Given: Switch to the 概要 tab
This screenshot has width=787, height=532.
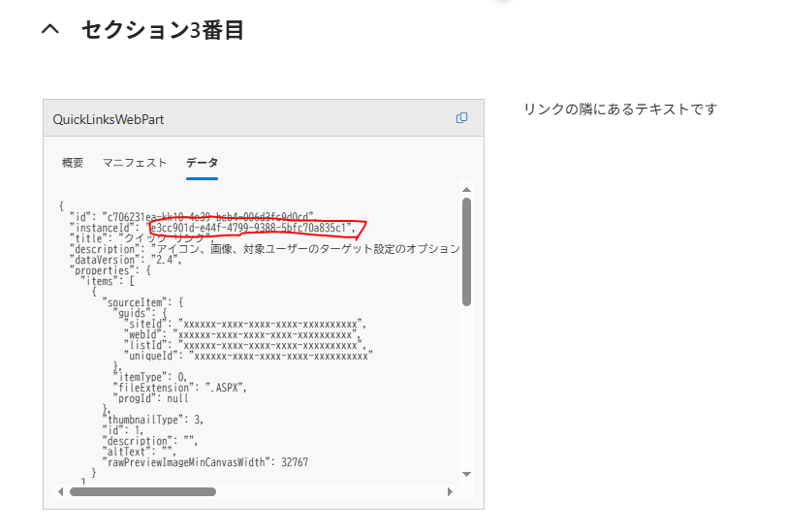Looking at the screenshot, I should click(73, 163).
